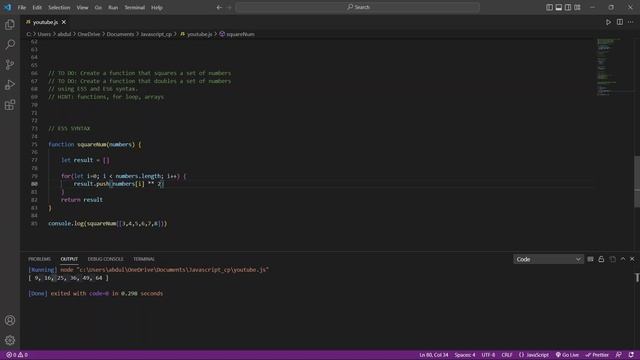The image size is (640, 360).
Task: Split the editor to the right
Action: pos(620,22)
